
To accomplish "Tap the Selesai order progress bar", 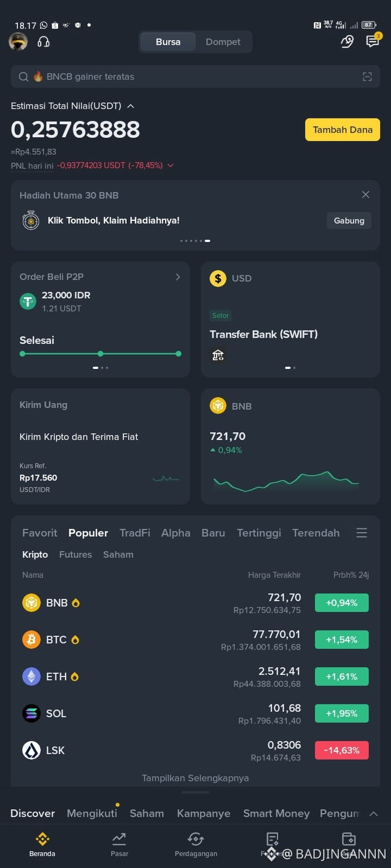I will 100,354.
